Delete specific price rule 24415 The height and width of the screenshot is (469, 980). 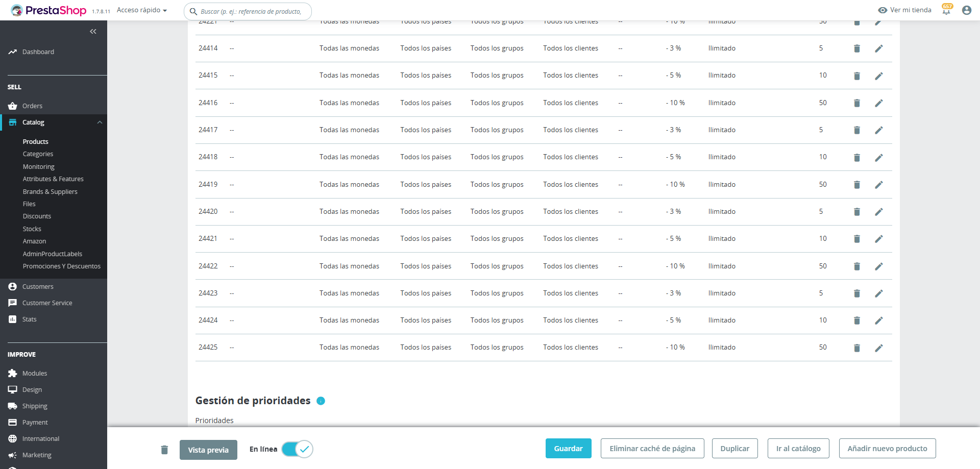click(x=857, y=76)
